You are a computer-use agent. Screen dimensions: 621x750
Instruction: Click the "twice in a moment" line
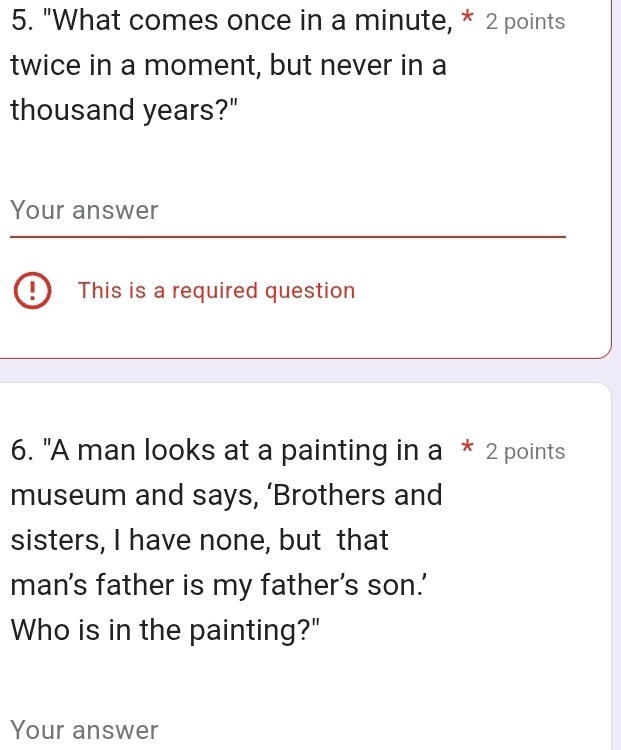(228, 66)
